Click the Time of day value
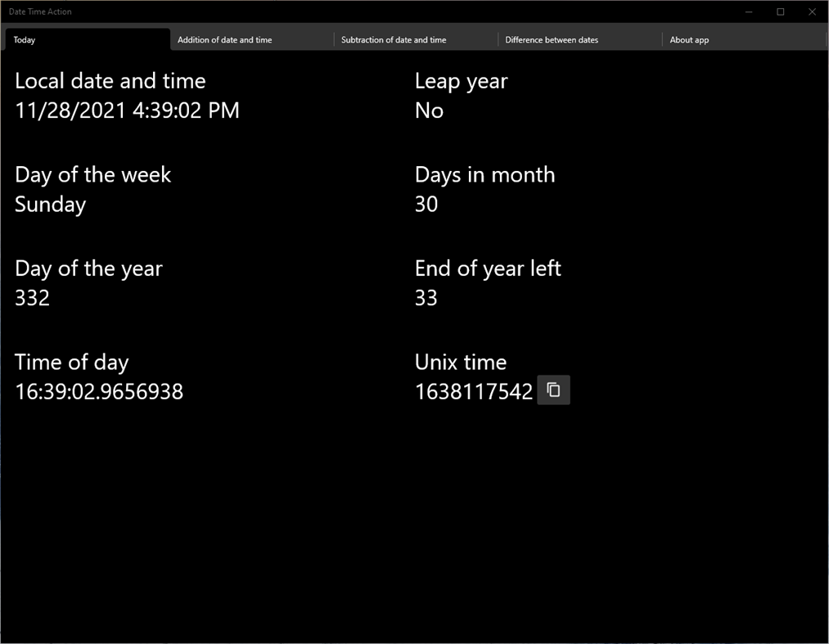This screenshot has height=644, width=829. point(98,391)
